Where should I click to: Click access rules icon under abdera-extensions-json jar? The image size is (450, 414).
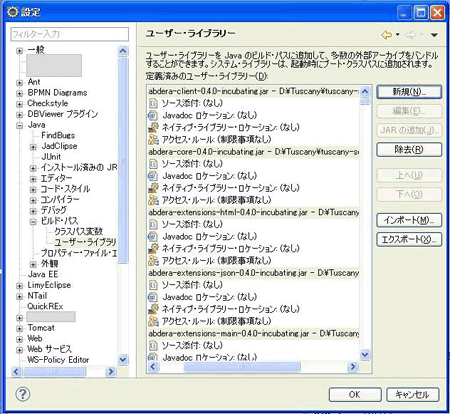[153, 321]
